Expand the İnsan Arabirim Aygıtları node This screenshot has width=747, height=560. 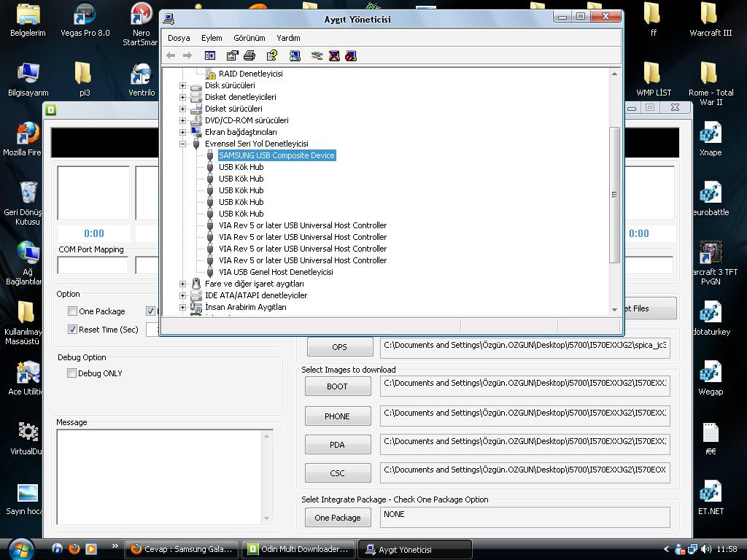click(182, 307)
